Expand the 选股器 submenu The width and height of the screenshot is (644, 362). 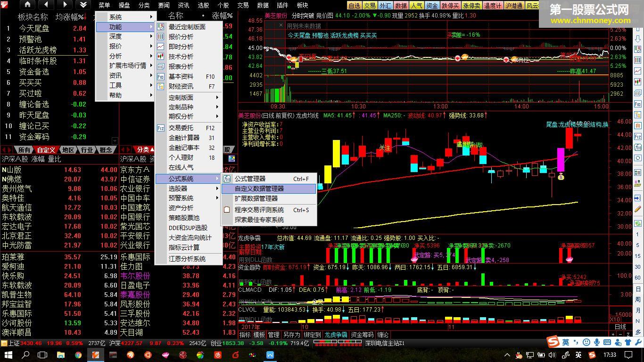pos(189,188)
